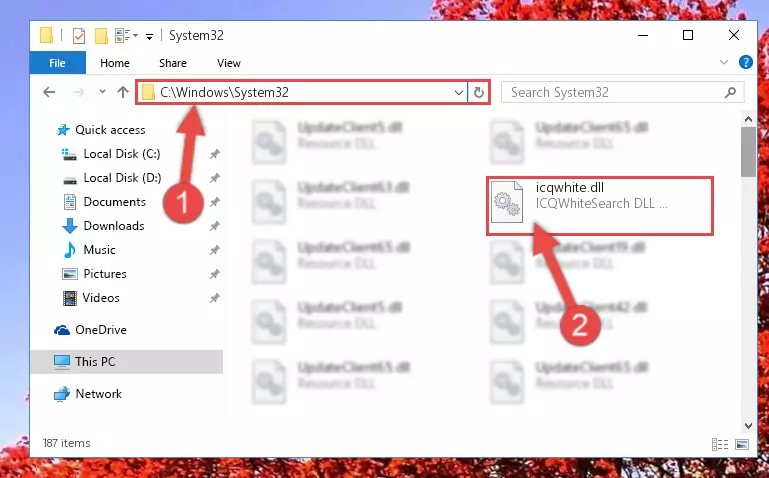This screenshot has height=478, width=769.
Task: Switch to Large icons view icon
Action: pos(742,445)
